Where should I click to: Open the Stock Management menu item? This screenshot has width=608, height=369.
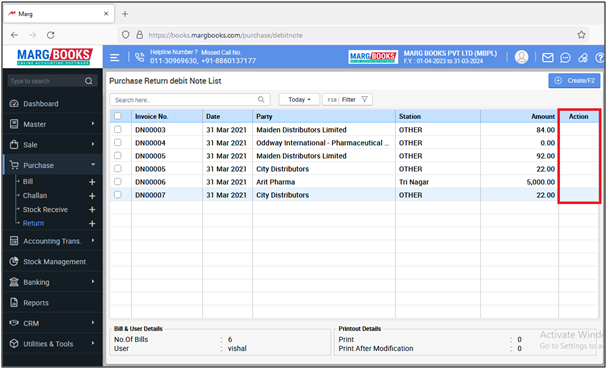click(52, 262)
